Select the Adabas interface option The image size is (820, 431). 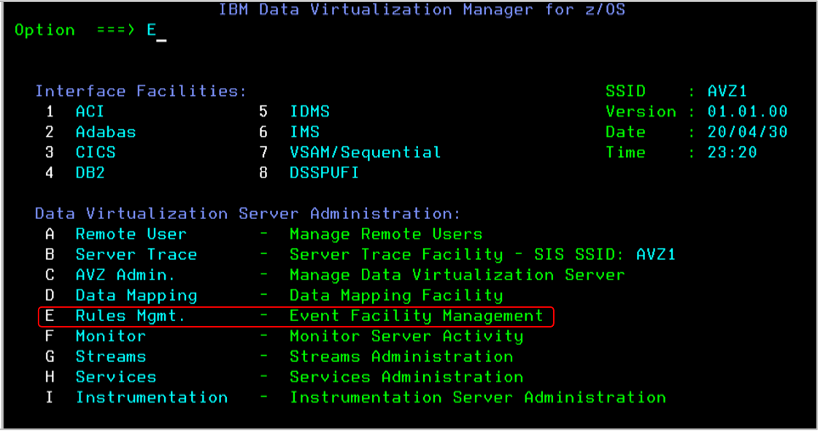[x=105, y=132]
